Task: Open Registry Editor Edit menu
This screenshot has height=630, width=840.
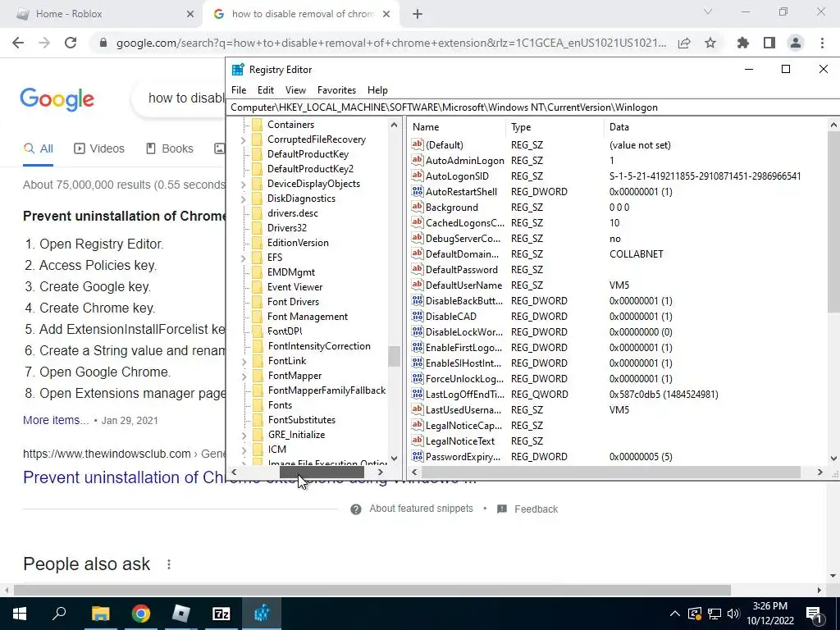Action: point(265,90)
